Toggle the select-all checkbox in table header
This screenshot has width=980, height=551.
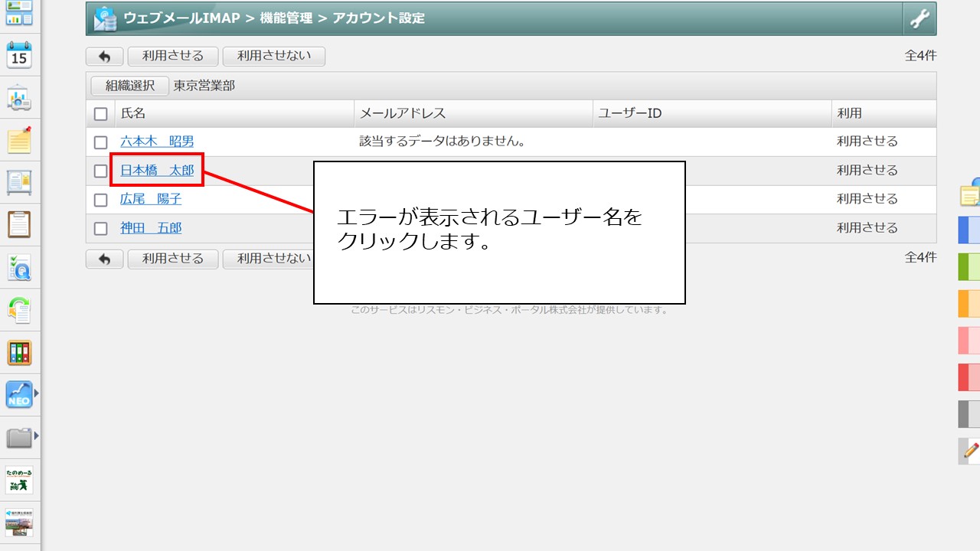[100, 114]
